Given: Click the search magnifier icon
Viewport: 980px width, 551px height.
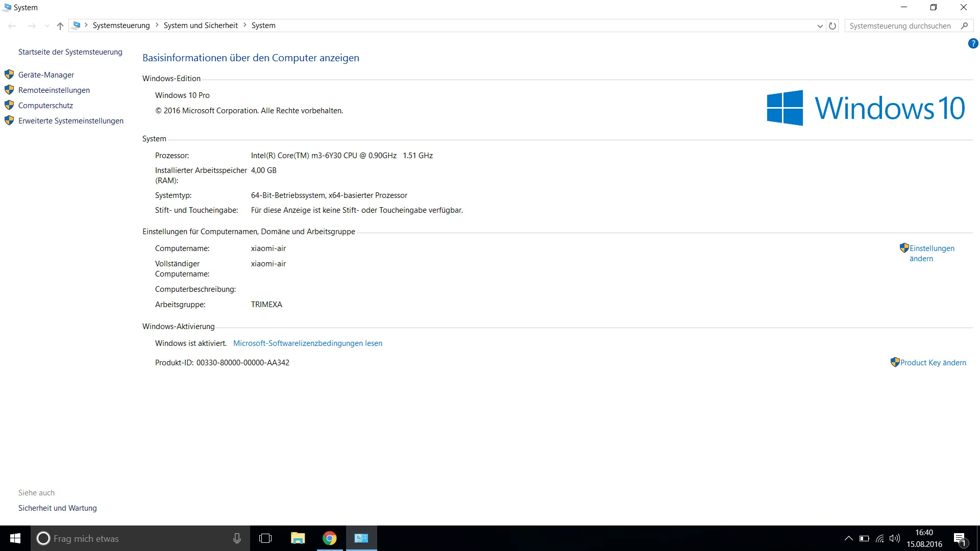Looking at the screenshot, I should (x=964, y=26).
